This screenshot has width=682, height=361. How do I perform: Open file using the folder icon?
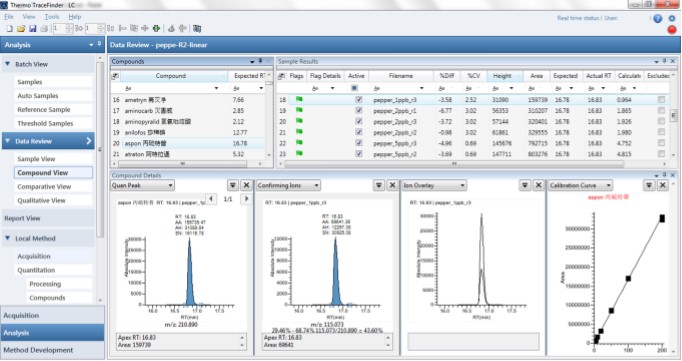point(21,29)
